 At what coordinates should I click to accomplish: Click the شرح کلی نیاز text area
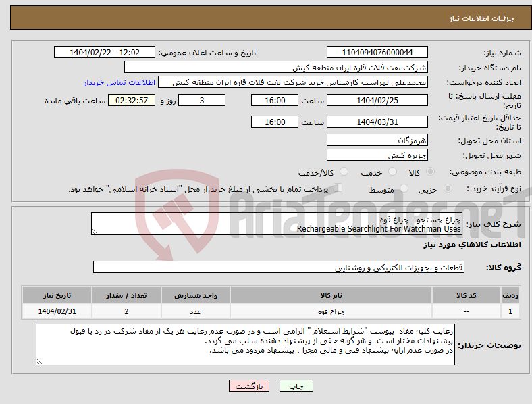coord(277,224)
